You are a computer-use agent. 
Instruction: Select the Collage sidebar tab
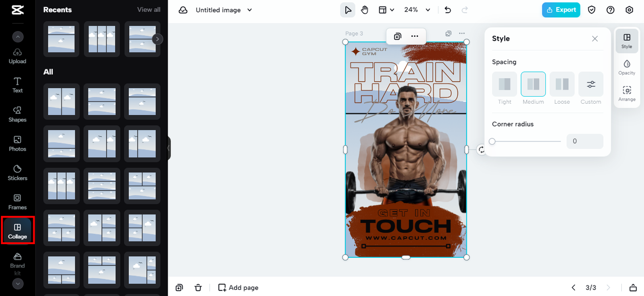point(18,232)
